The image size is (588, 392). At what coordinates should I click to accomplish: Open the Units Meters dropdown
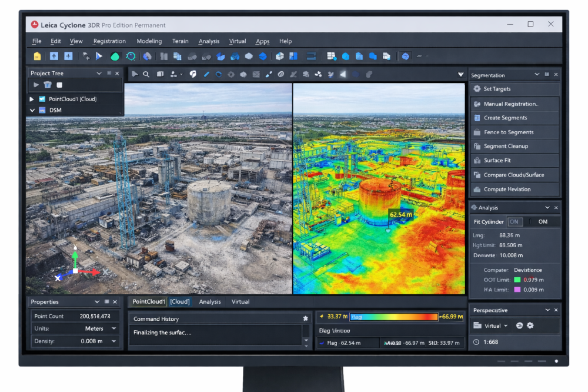coord(113,328)
